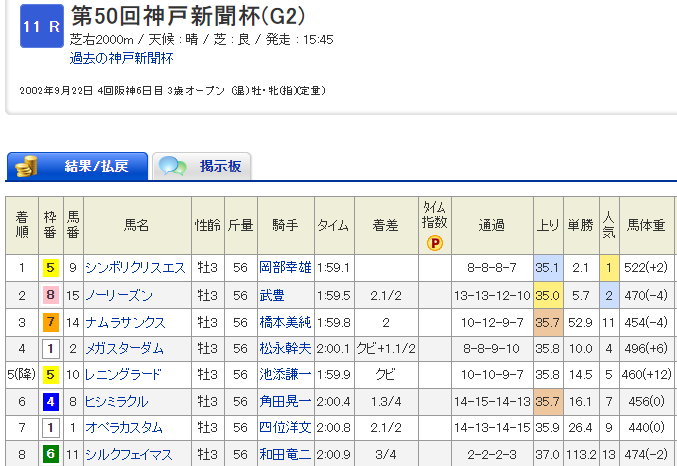Open horse ヒシミラクル

click(x=117, y=402)
